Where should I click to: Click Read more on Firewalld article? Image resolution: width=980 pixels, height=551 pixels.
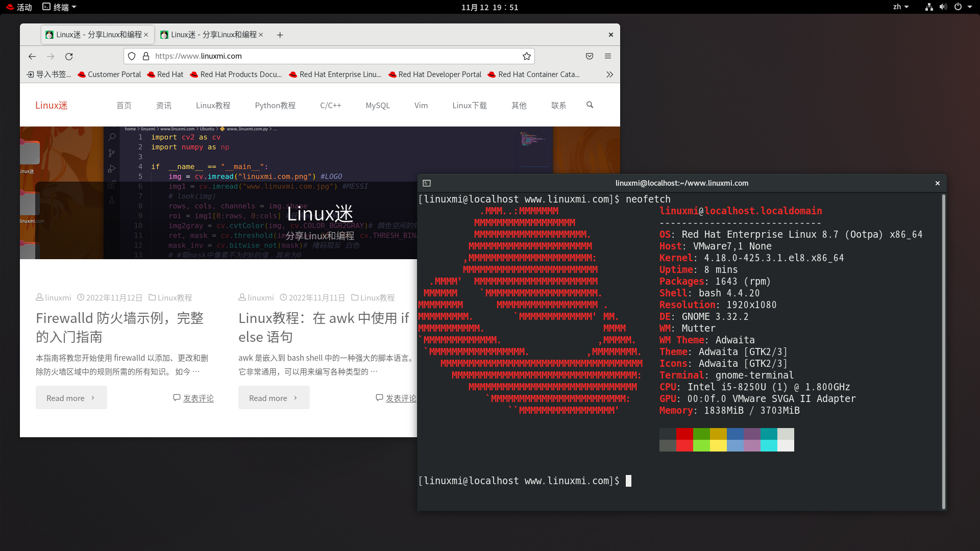pos(71,397)
